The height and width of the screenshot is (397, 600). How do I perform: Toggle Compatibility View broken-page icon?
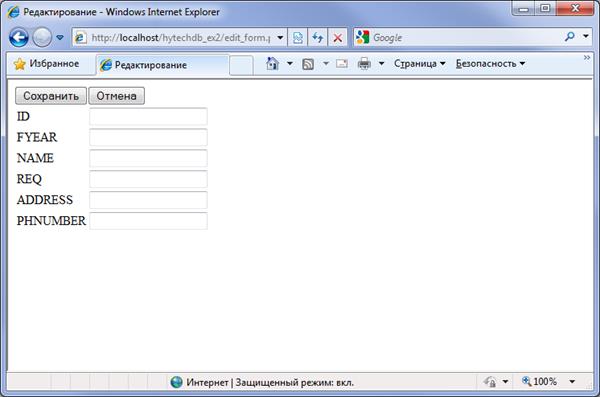click(298, 38)
